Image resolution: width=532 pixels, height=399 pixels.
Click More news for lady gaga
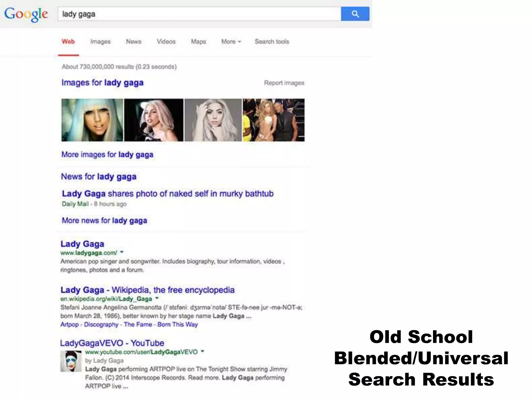(104, 221)
